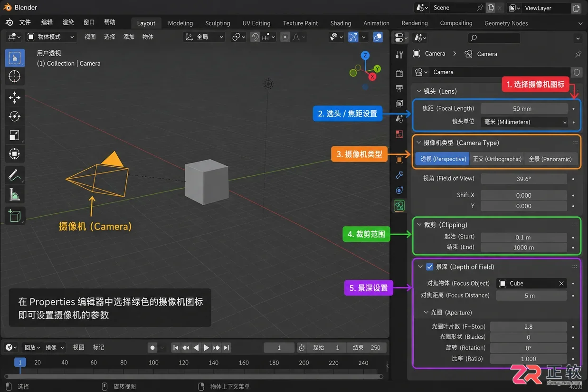Select Orthographic camera type
The width and height of the screenshot is (588, 392).
point(497,159)
